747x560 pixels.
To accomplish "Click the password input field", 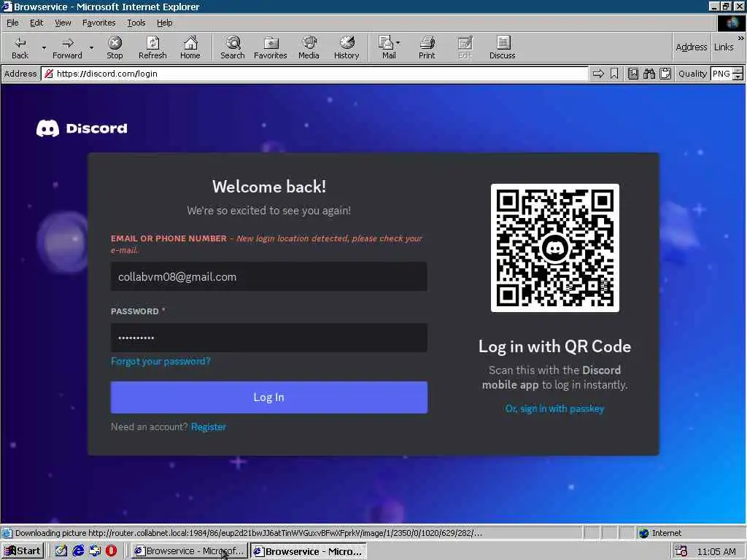I will (269, 338).
